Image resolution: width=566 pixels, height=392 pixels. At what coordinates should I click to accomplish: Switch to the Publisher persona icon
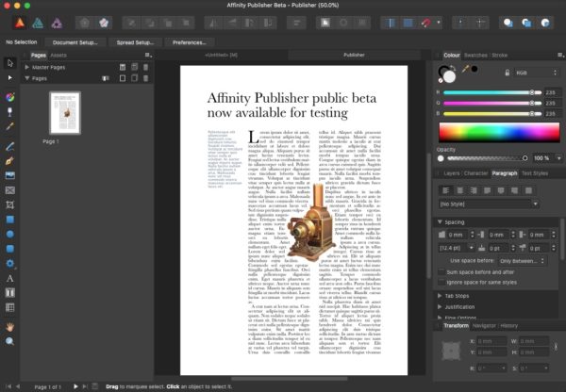(x=20, y=23)
